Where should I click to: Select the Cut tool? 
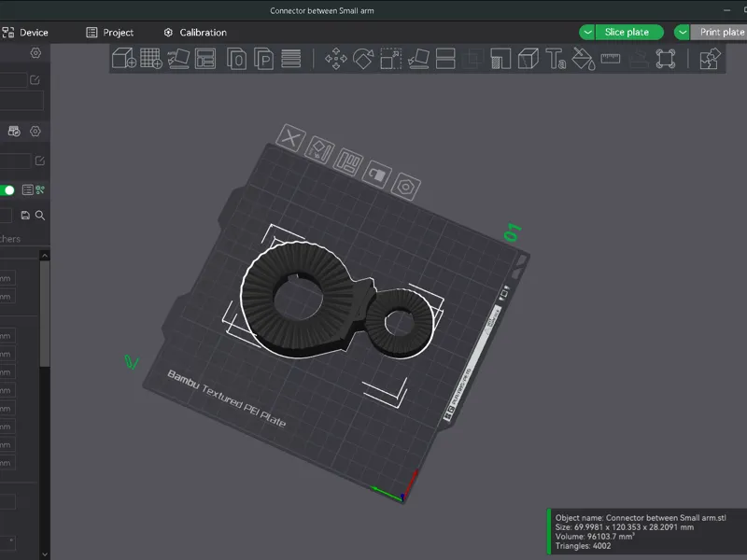(x=445, y=59)
